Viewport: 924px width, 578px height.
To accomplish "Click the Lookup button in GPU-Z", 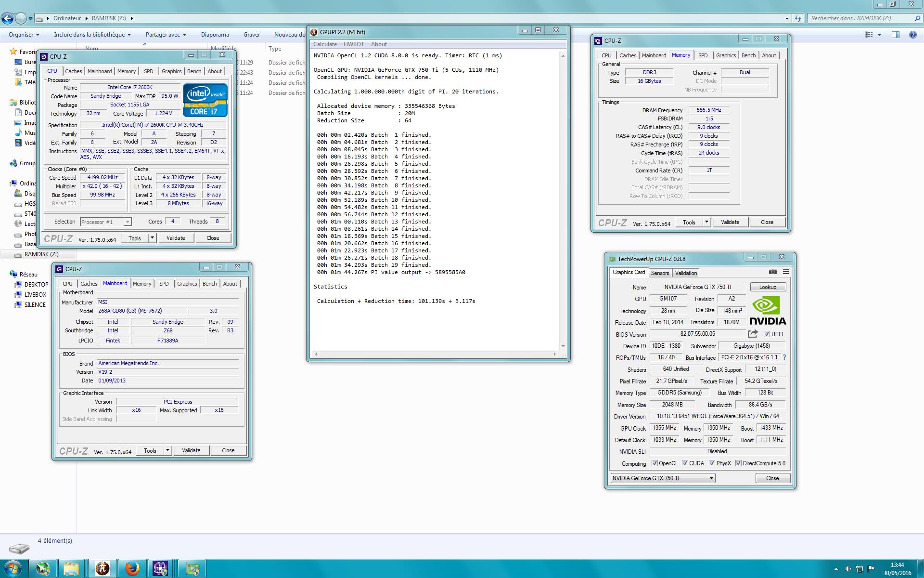I will pos(768,287).
